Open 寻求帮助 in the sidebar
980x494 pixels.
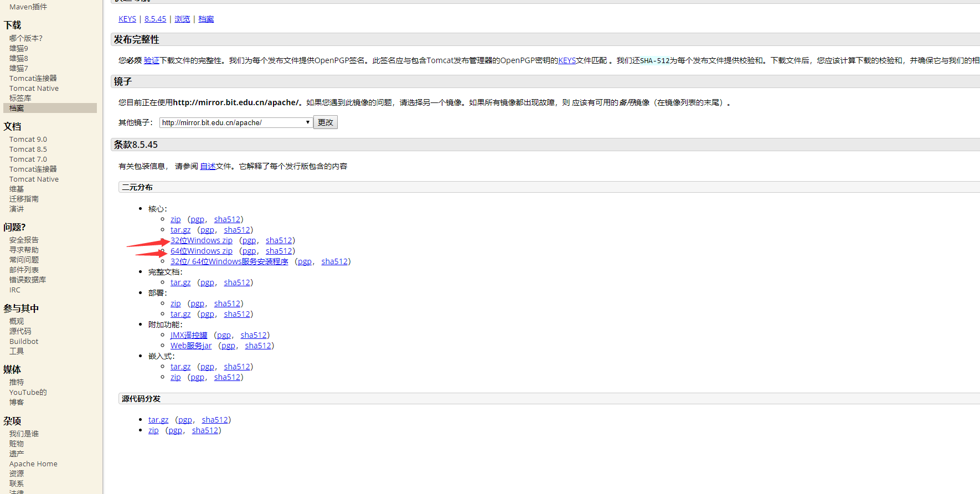[x=24, y=250]
